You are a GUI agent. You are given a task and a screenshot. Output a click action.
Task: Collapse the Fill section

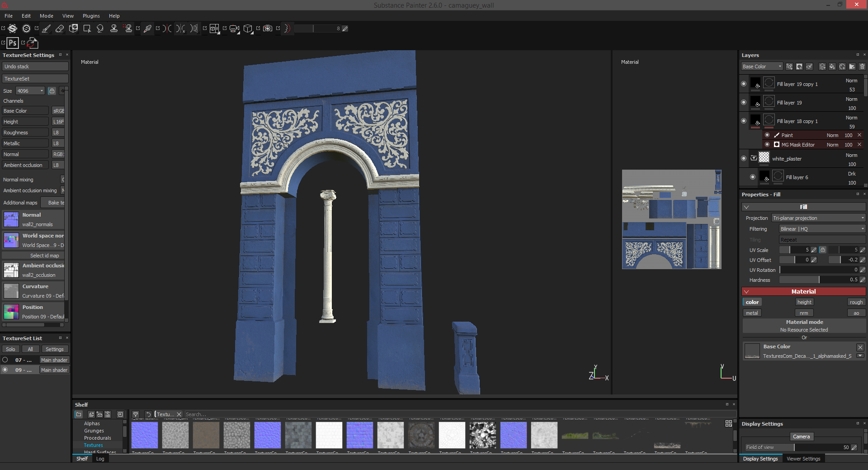click(x=746, y=207)
